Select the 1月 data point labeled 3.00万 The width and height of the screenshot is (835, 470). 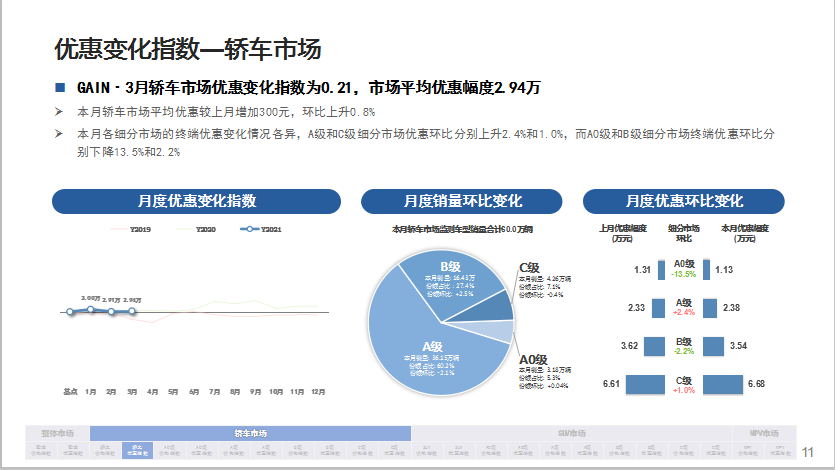coord(91,310)
